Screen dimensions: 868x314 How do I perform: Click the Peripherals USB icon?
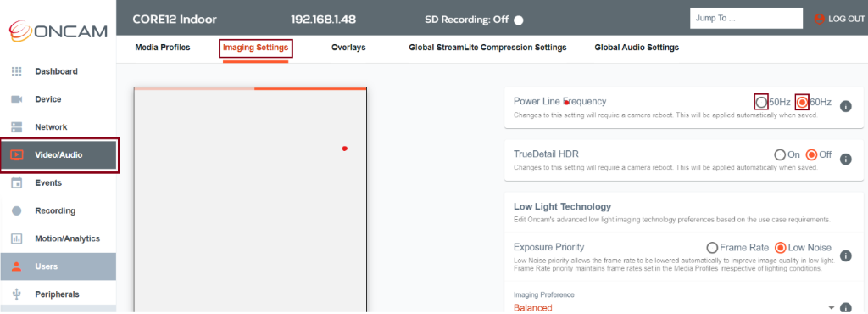[17, 294]
